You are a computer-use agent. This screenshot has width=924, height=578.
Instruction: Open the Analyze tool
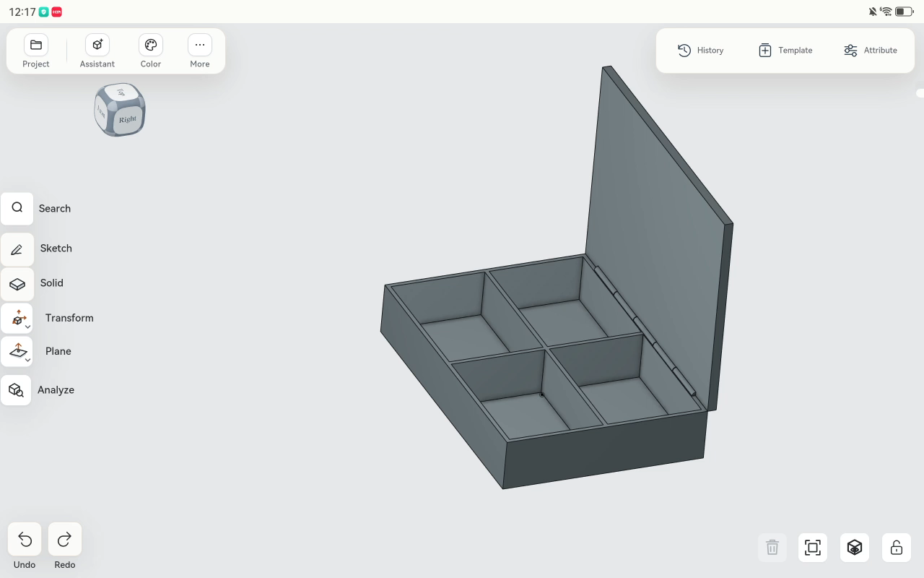tap(16, 390)
